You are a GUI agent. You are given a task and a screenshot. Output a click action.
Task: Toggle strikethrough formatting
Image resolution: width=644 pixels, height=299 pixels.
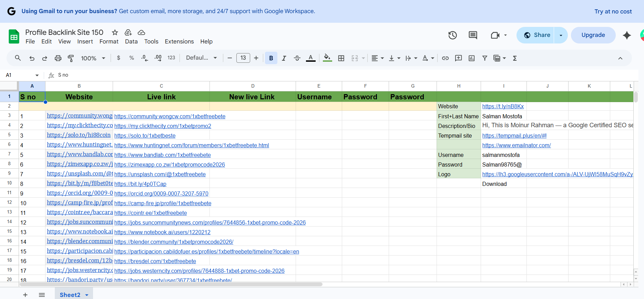297,58
